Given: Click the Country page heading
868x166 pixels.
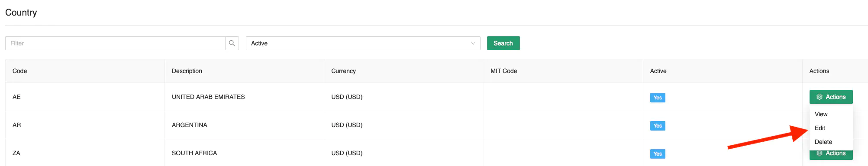Looking at the screenshot, I should click(x=21, y=13).
